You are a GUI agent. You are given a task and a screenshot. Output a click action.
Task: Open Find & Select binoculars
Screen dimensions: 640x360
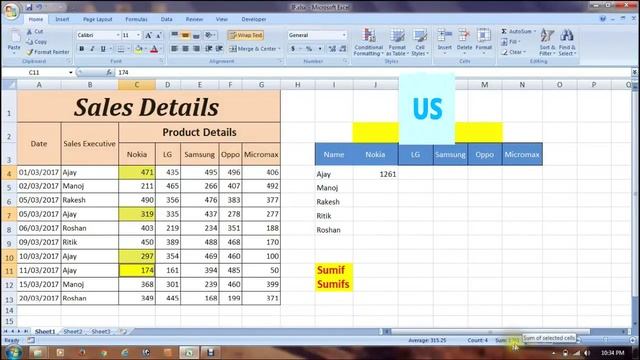[567, 42]
